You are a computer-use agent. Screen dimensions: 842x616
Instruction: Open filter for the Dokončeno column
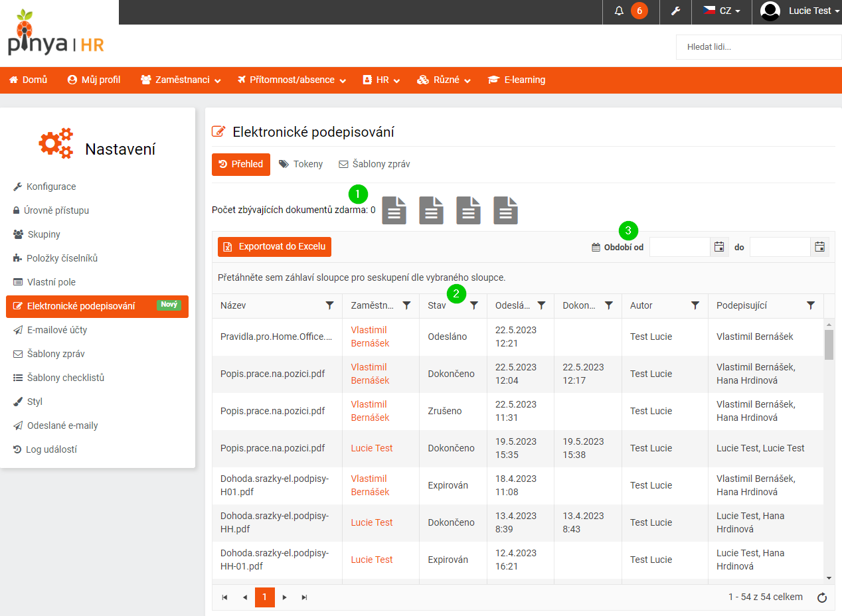pos(609,305)
